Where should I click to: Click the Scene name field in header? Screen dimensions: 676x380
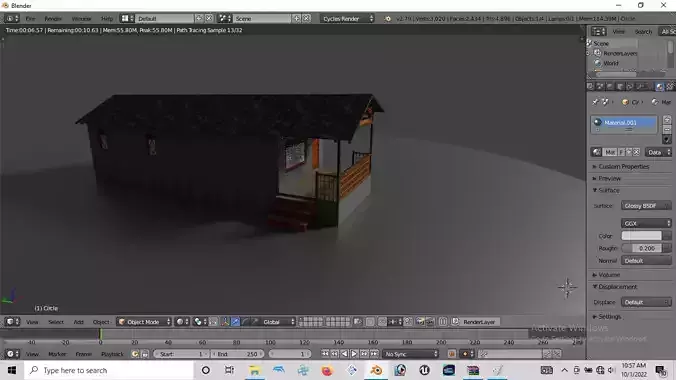(262, 19)
